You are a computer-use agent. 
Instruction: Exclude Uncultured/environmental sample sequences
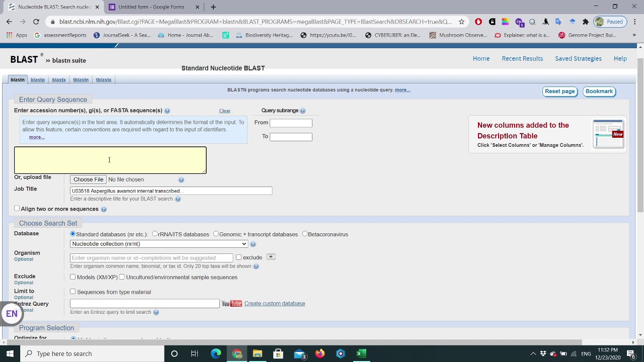[122, 277]
